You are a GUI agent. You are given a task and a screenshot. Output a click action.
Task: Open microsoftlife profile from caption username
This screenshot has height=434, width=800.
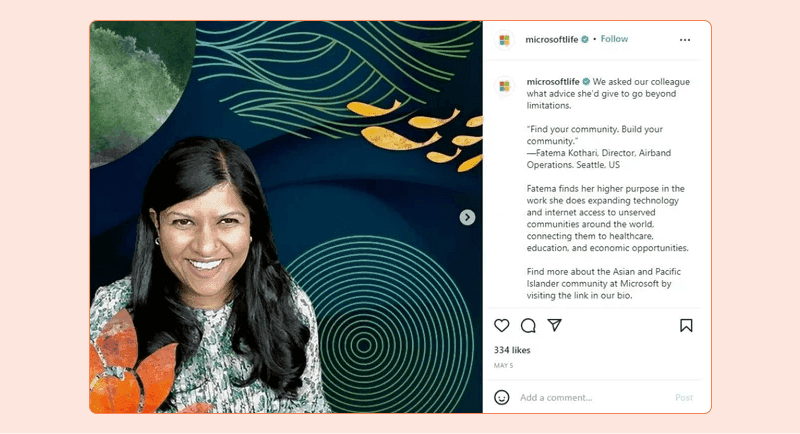click(x=553, y=82)
